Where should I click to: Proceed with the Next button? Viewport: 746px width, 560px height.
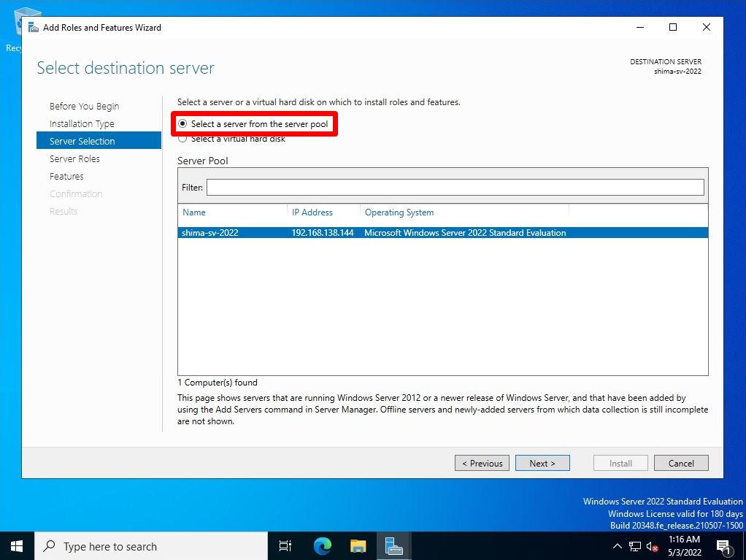pyautogui.click(x=542, y=463)
